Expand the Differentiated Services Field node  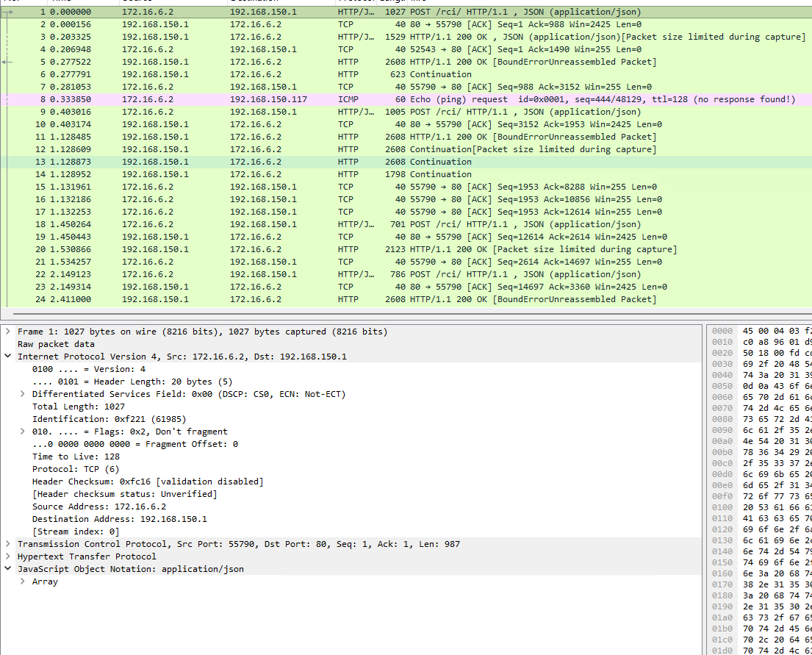[24, 394]
